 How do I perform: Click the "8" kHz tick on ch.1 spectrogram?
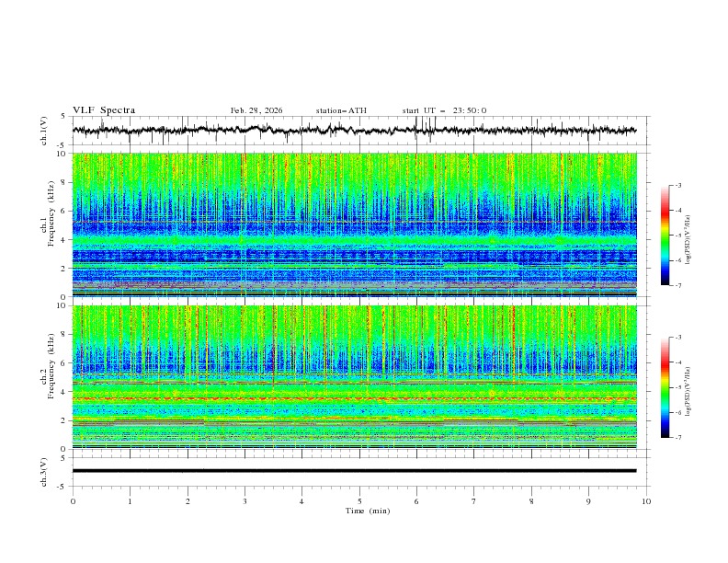[x=64, y=182]
